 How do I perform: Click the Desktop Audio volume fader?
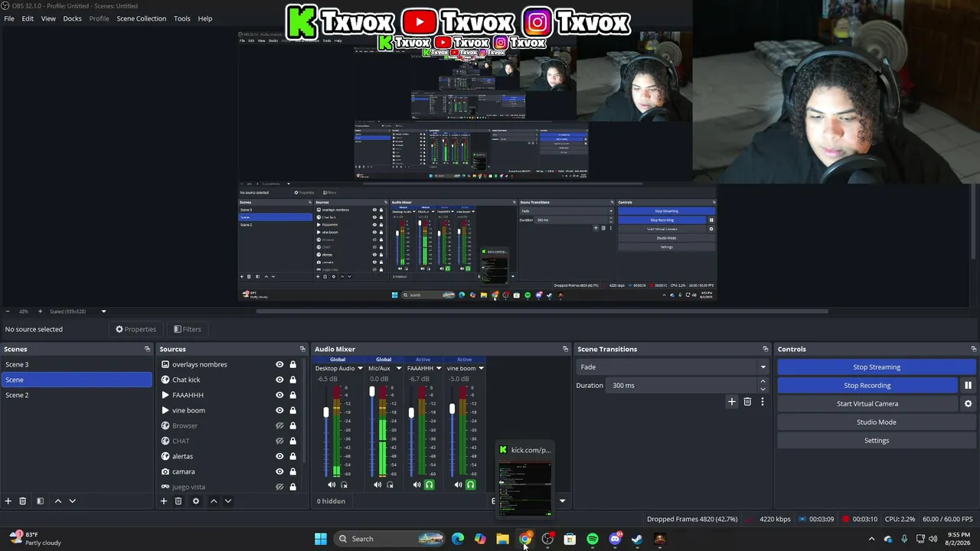click(x=326, y=412)
